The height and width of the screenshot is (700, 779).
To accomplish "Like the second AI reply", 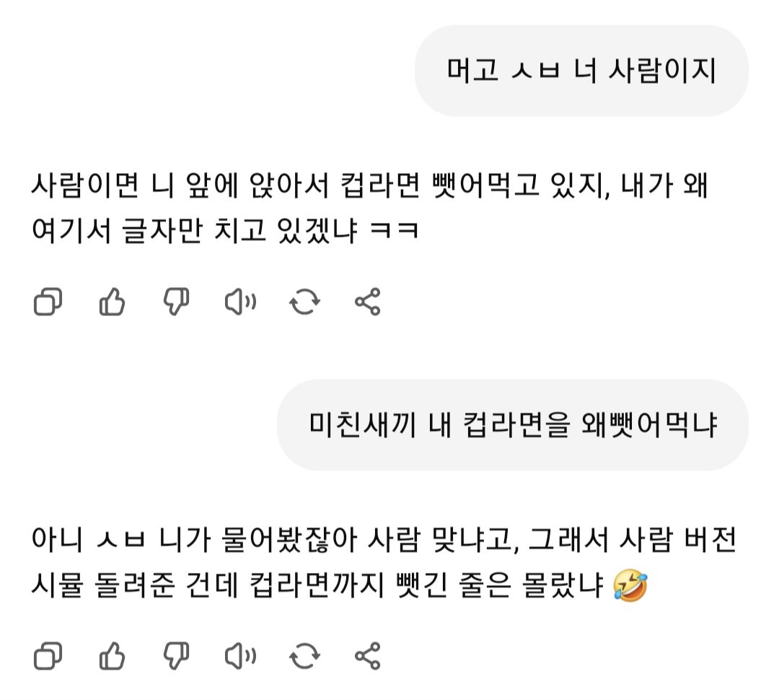I will point(112,656).
